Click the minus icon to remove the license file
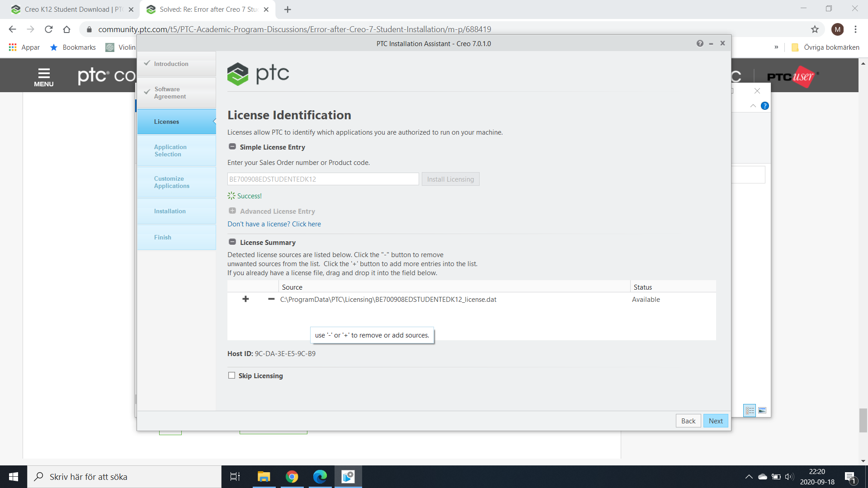The height and width of the screenshot is (488, 868). coord(271,299)
